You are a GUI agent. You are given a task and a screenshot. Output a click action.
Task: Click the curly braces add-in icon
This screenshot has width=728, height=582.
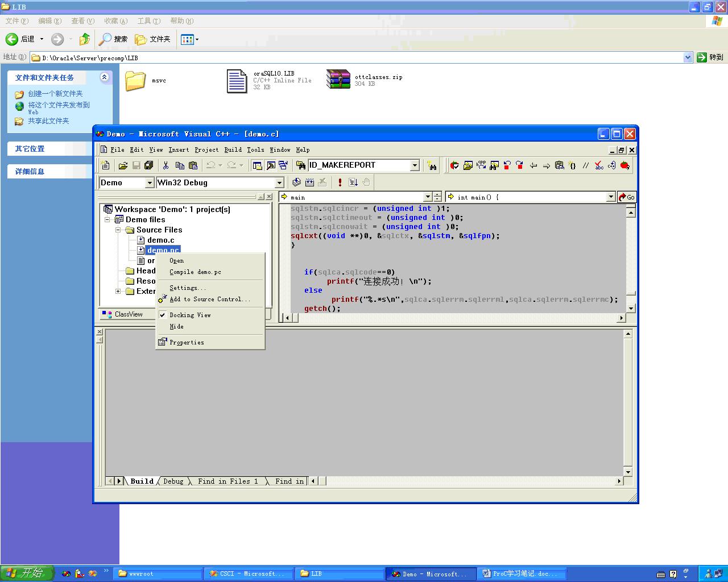pyautogui.click(x=573, y=165)
